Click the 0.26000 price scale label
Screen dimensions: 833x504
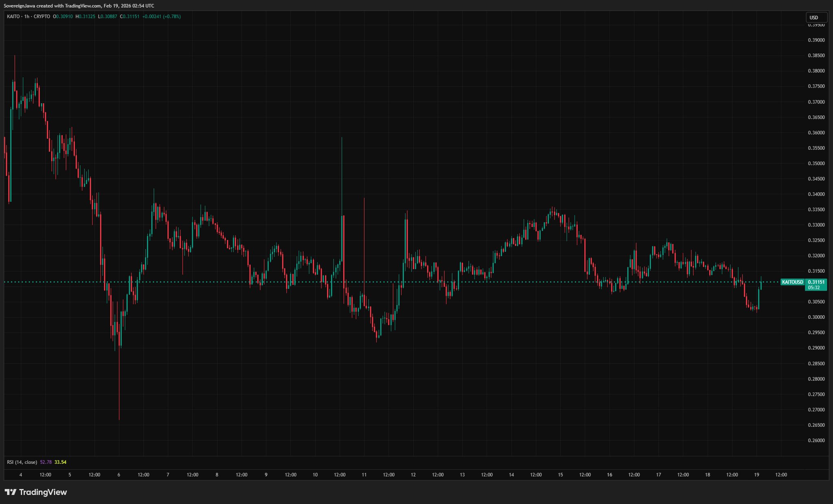point(816,441)
